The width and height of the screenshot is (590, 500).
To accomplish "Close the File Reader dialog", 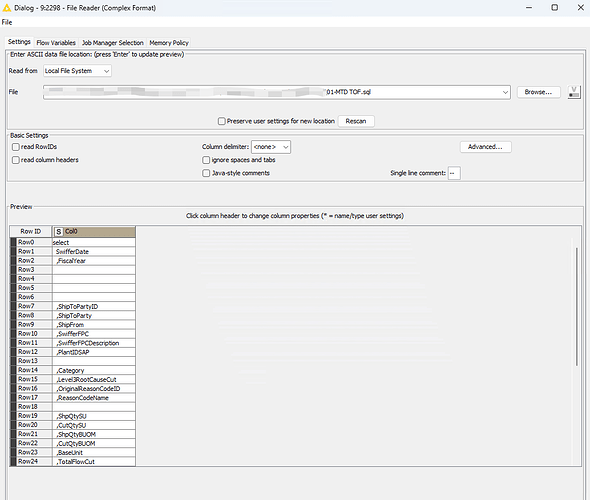I will click(x=581, y=8).
